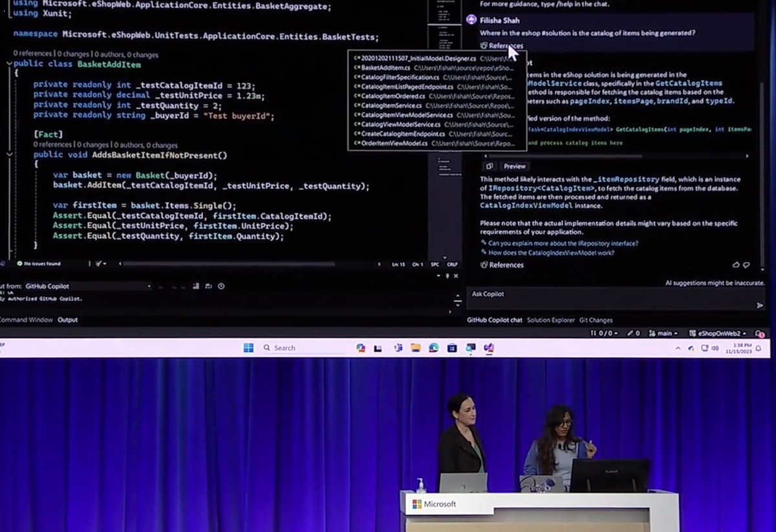The width and height of the screenshot is (776, 532).
Task: Click the CRLF line ending indicator
Action: [x=452, y=264]
